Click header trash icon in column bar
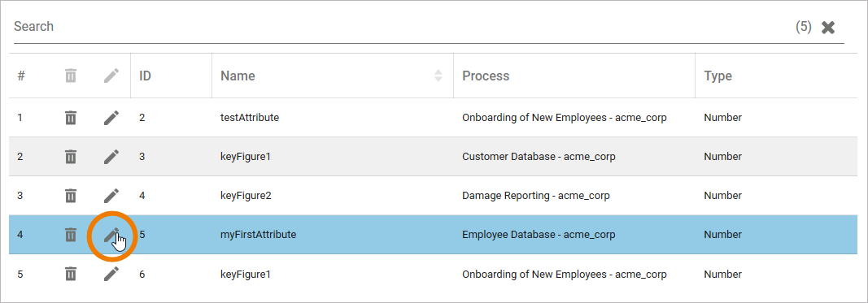The width and height of the screenshot is (868, 303). pyautogui.click(x=70, y=76)
